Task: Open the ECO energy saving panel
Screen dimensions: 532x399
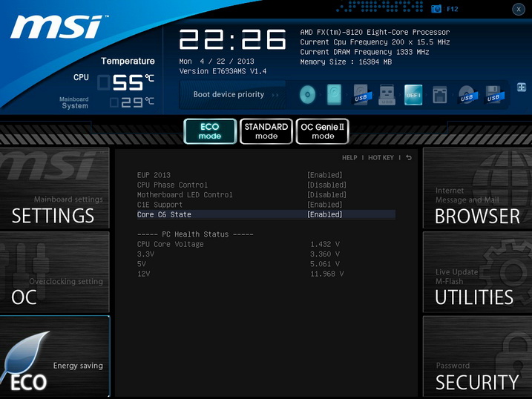Action: 55,356
